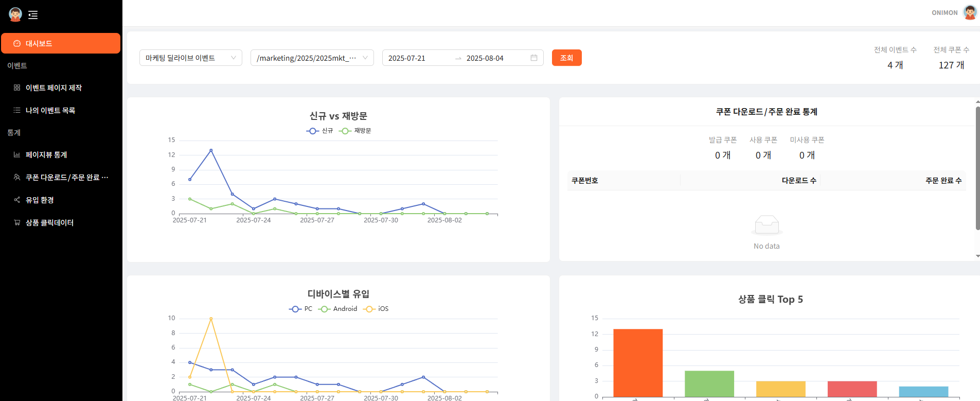Viewport: 980px width, 401px height.
Task: Collapse the sidebar using the menu fold icon
Action: (33, 15)
